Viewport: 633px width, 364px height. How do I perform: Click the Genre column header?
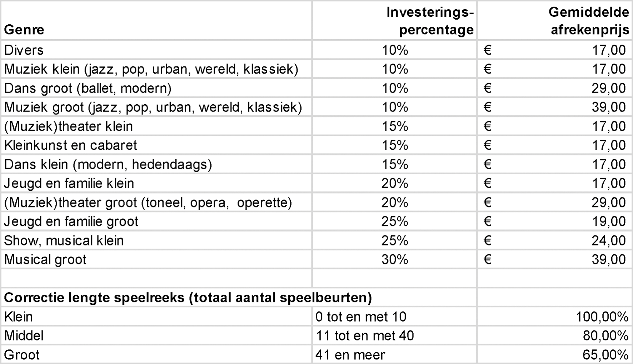click(x=24, y=29)
